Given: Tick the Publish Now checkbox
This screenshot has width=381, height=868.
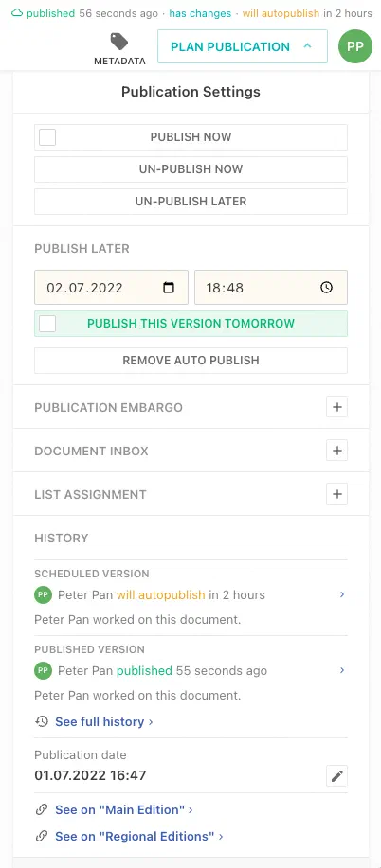Looking at the screenshot, I should click(47, 137).
